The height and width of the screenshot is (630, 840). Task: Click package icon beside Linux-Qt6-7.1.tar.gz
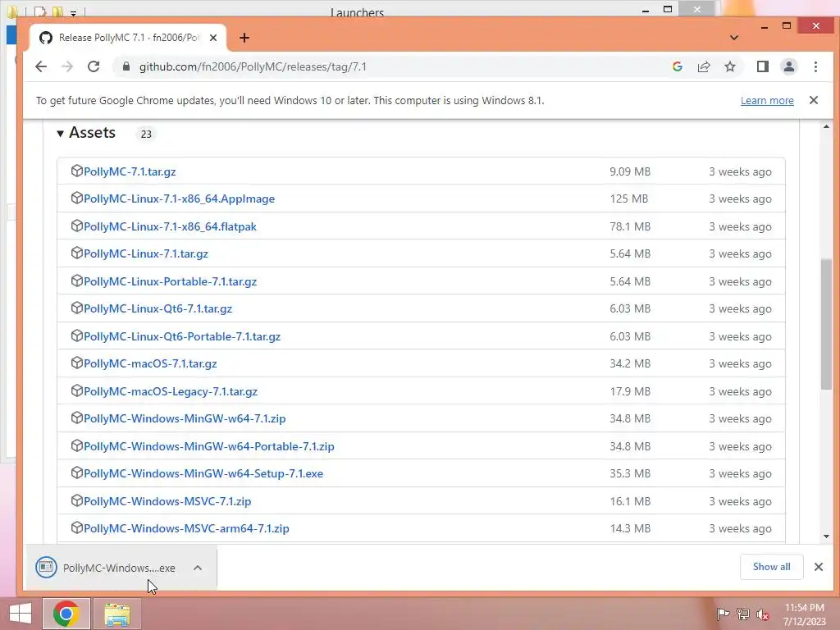click(x=76, y=308)
